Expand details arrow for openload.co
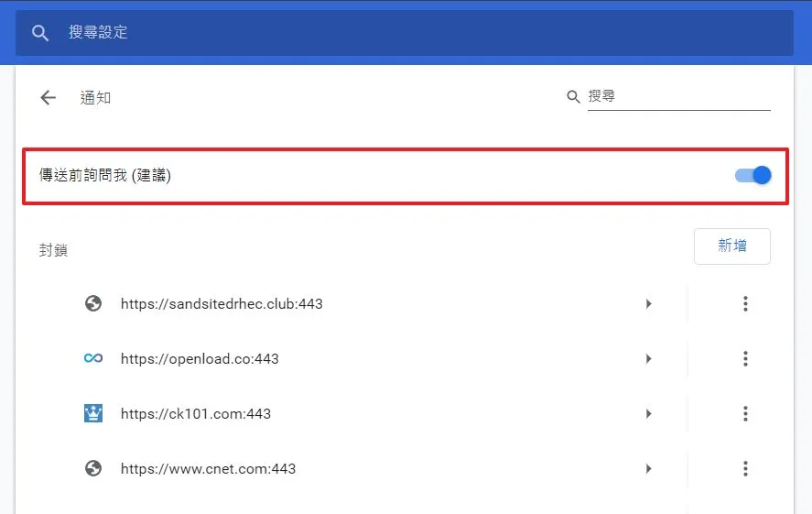Screen dimensions: 812x514 [x=648, y=358]
